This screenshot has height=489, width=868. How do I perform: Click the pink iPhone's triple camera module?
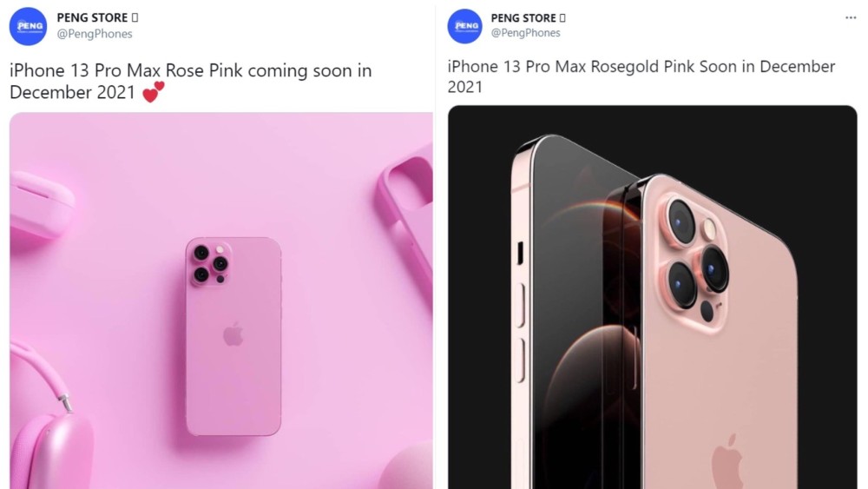tap(210, 265)
